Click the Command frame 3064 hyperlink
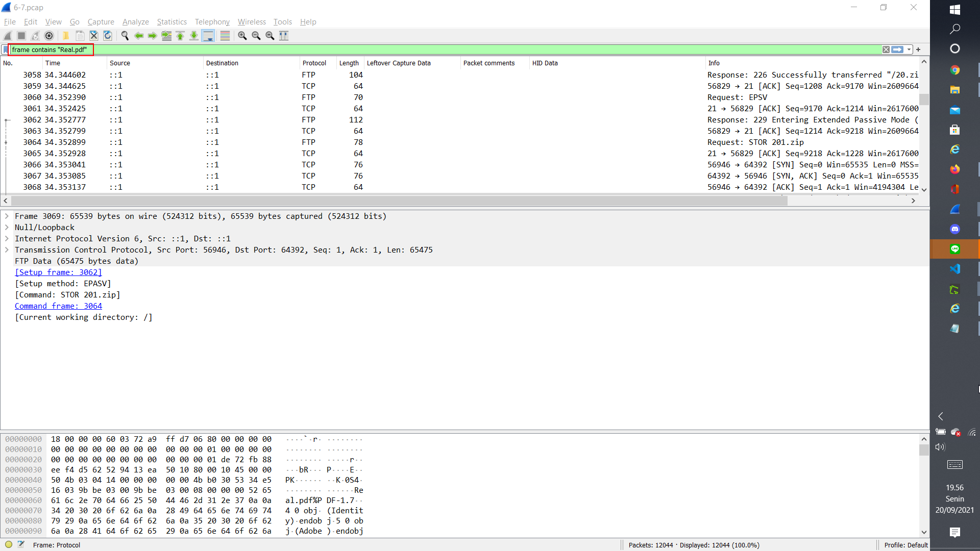Screen dimensions: 980x551 (58, 306)
